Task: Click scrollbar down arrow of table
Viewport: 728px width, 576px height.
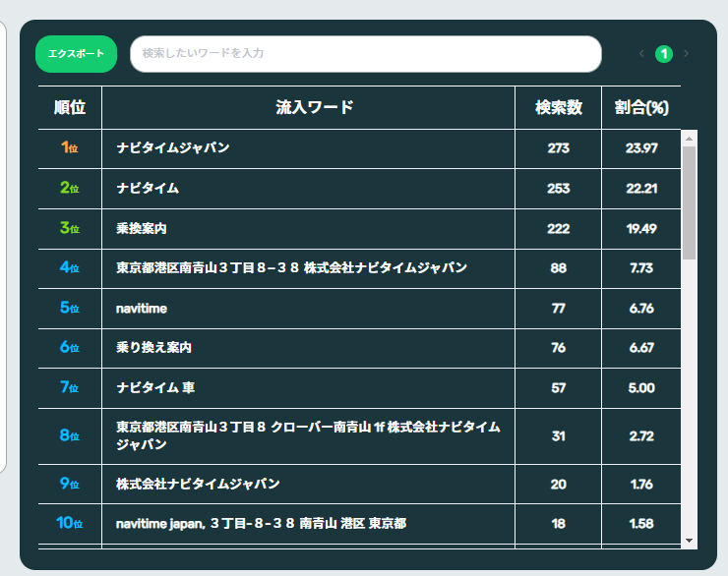Action: point(689,541)
